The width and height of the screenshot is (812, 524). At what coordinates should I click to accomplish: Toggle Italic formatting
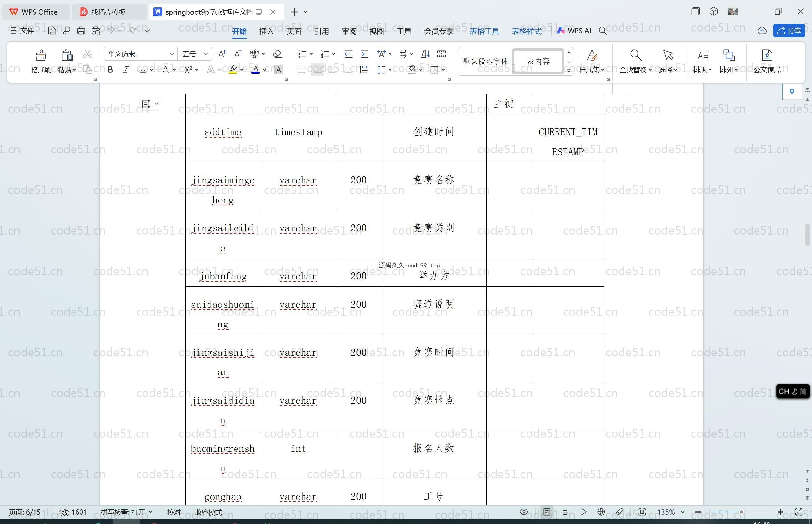[126, 70]
